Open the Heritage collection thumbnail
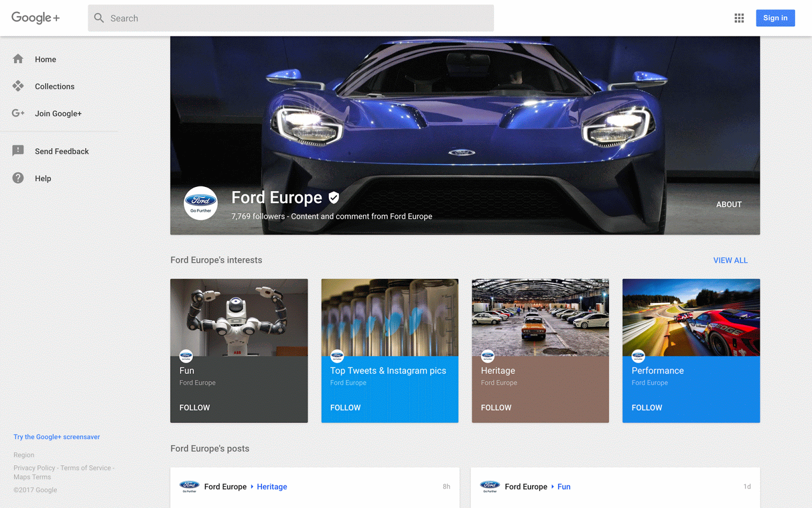 [540, 317]
